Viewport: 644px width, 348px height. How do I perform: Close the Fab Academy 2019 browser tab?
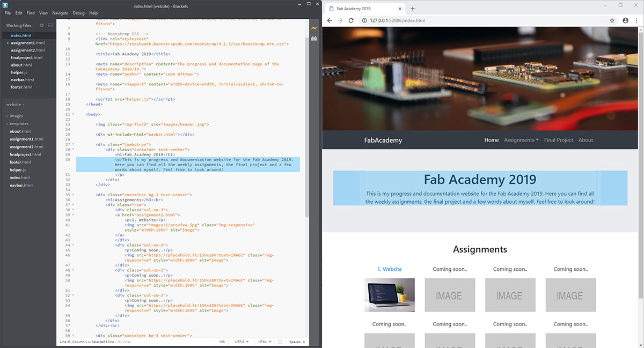click(400, 9)
